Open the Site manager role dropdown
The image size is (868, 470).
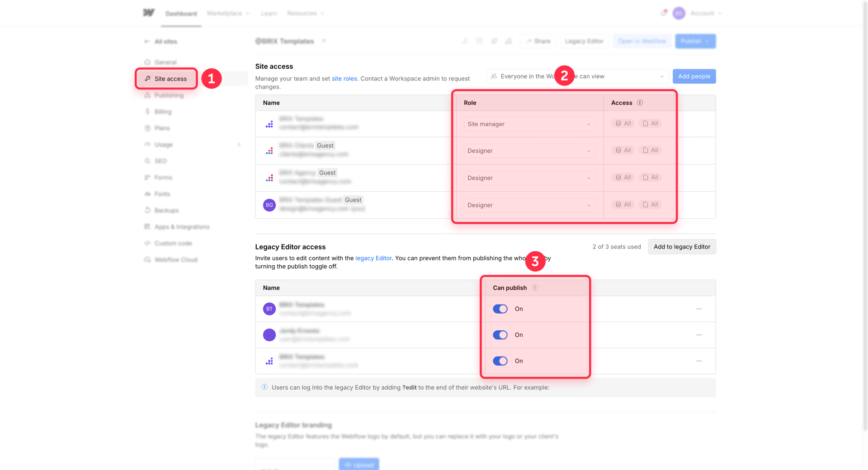529,124
